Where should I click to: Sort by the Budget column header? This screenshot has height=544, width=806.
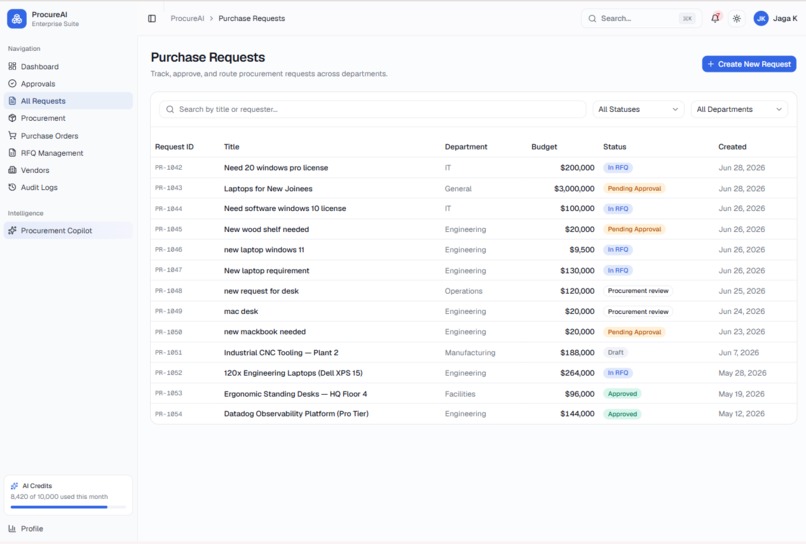tap(544, 147)
